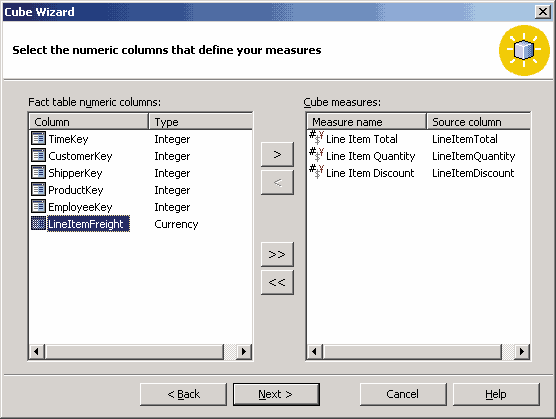556x419 pixels.
Task: Click the Source column header
Action: [x=478, y=122]
